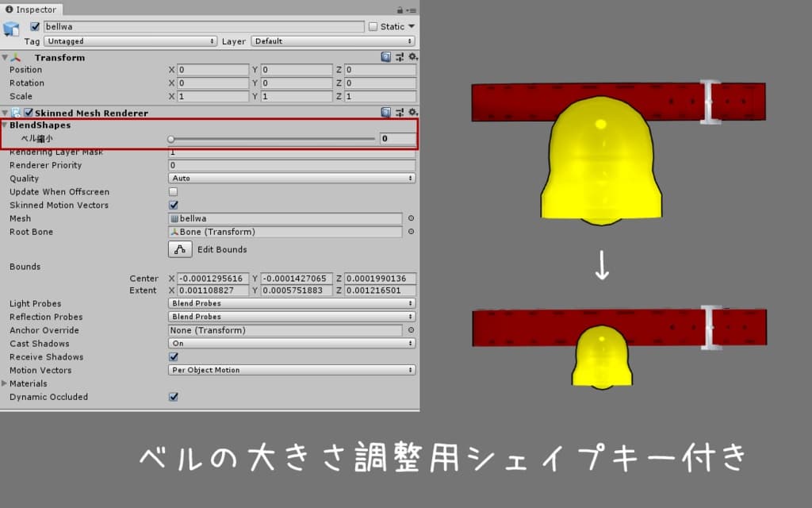Screen dimensions: 812x508
Task: Click the Mesh field showing bellwa
Action: coord(285,219)
